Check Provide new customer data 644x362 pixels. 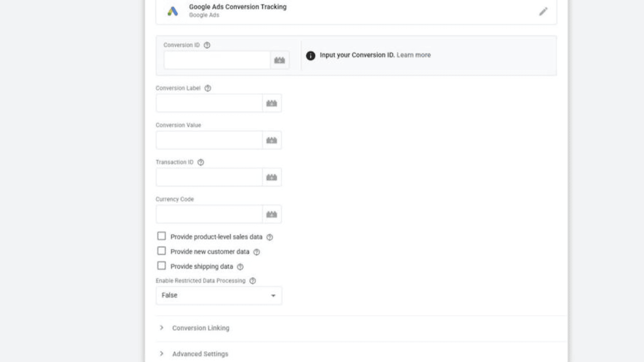[x=162, y=251]
